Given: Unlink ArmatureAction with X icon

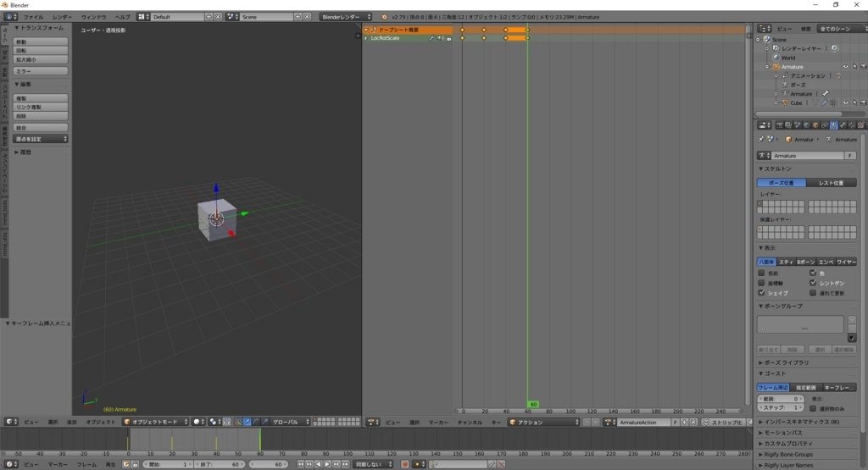Looking at the screenshot, I should 693,423.
